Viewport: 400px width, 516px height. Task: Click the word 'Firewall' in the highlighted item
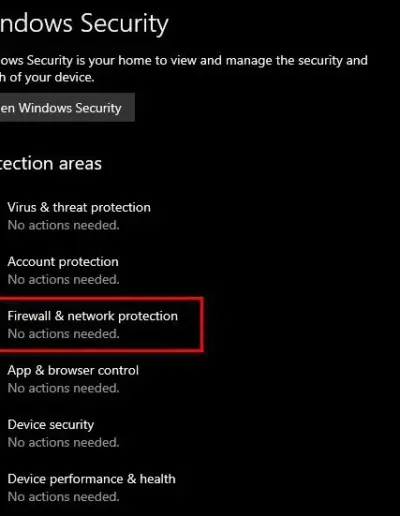[x=29, y=316]
